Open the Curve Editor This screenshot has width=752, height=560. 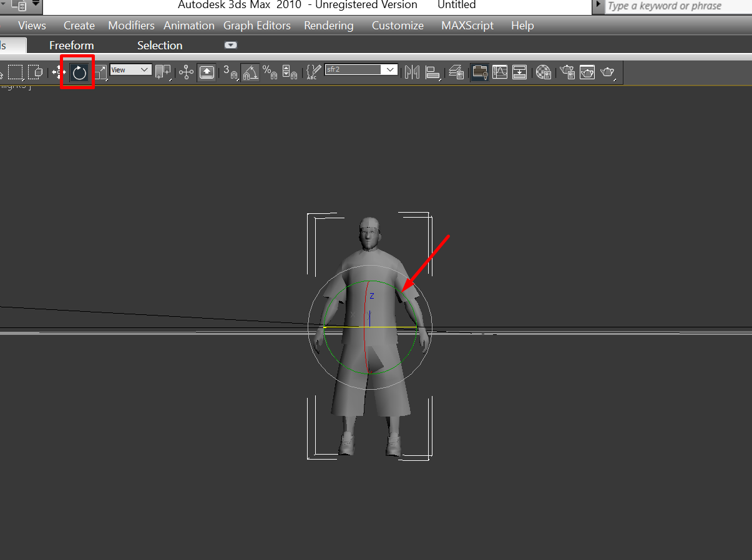pyautogui.click(x=500, y=72)
